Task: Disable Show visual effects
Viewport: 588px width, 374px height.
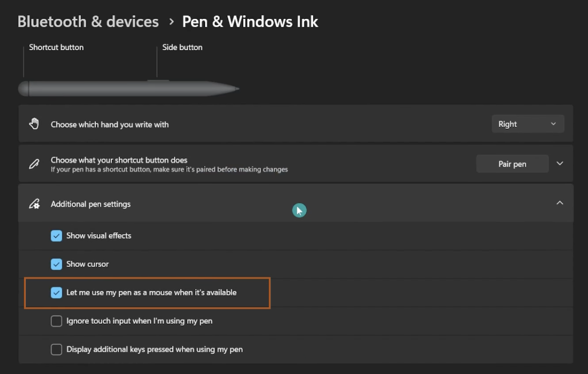Action: 56,235
